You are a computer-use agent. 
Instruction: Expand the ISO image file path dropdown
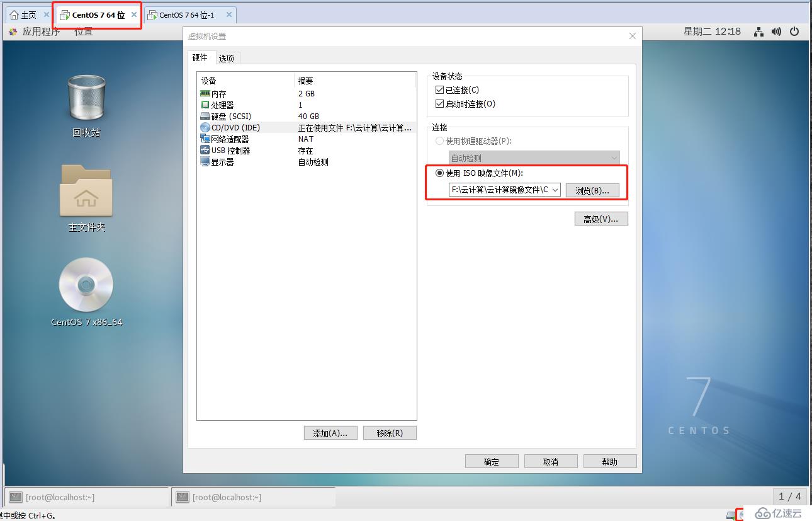555,190
